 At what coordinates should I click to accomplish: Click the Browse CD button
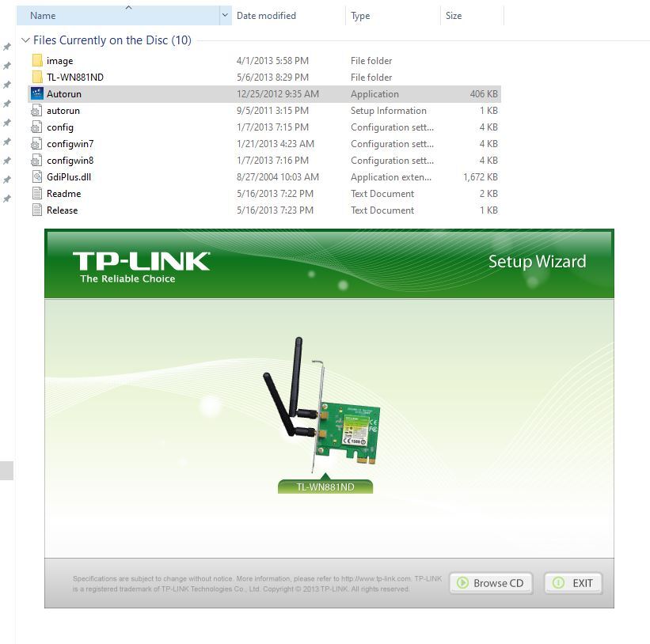491,583
